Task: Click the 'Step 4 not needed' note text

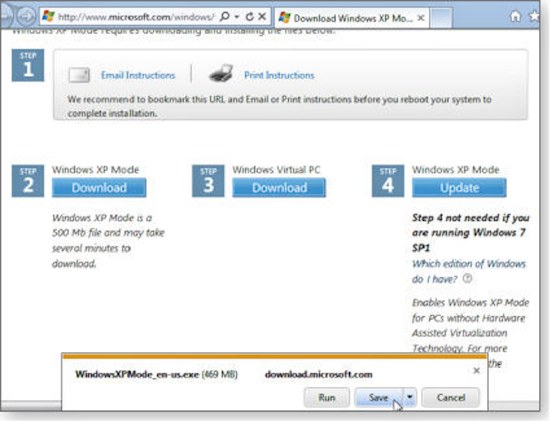Action: click(x=471, y=233)
